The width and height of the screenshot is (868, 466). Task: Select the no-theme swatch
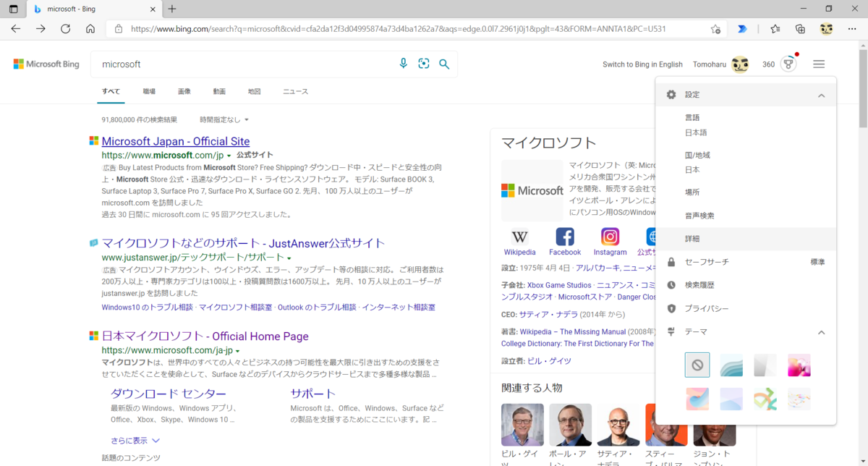pyautogui.click(x=697, y=365)
